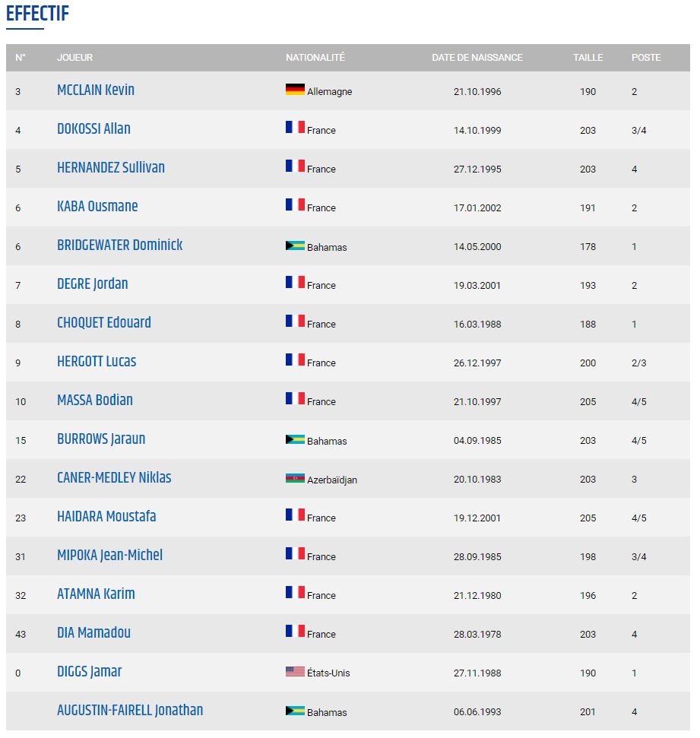Click the Bahamas flag in Bridgewater's row
The height and width of the screenshot is (738, 700).
point(295,245)
